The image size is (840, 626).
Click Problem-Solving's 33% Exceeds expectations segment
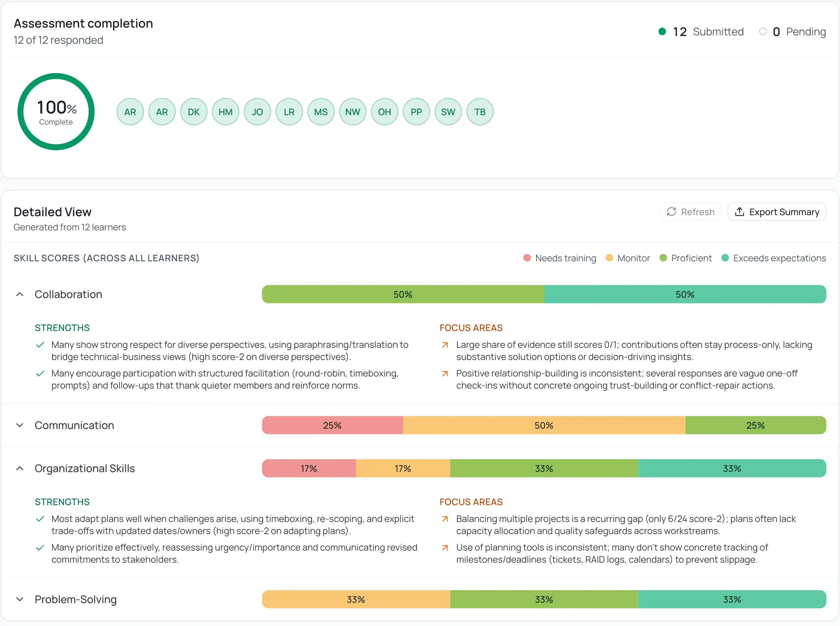(732, 599)
